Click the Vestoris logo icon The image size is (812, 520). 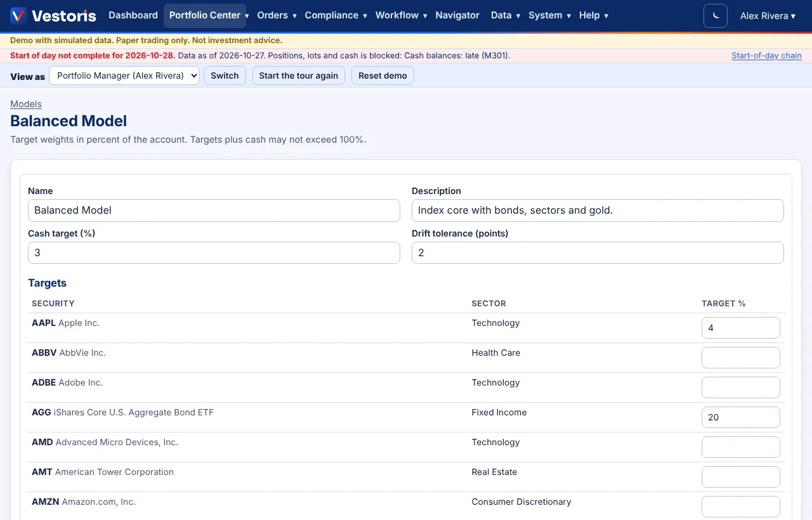pyautogui.click(x=18, y=16)
